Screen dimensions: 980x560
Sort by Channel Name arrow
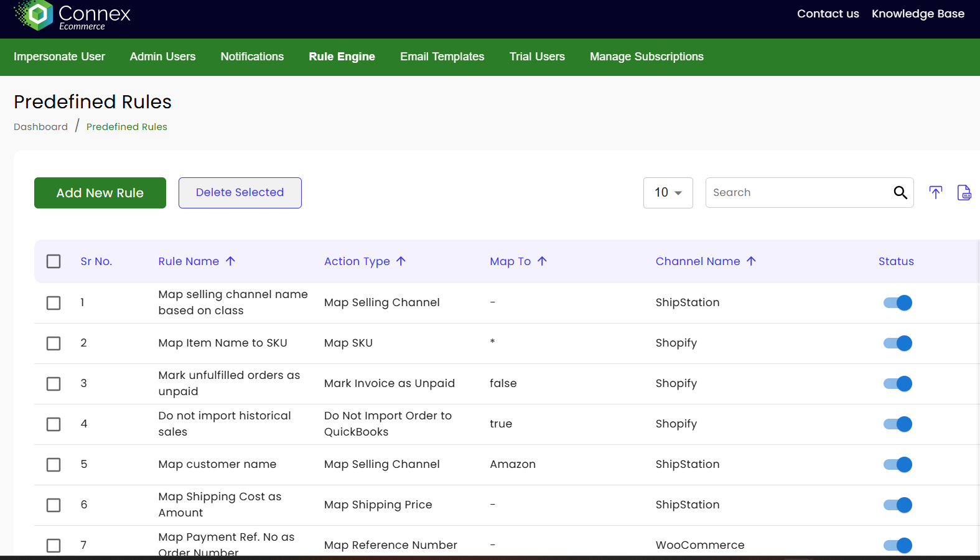[751, 261]
